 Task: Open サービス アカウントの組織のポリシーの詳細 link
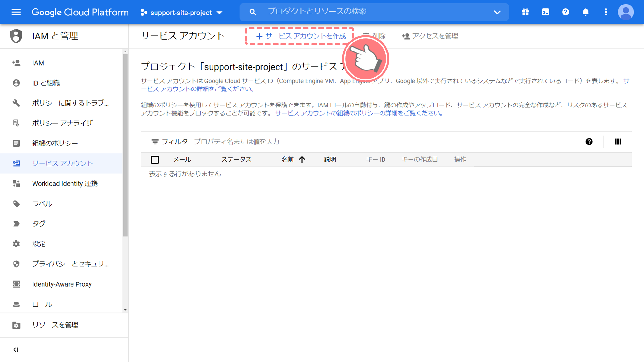coord(359,113)
